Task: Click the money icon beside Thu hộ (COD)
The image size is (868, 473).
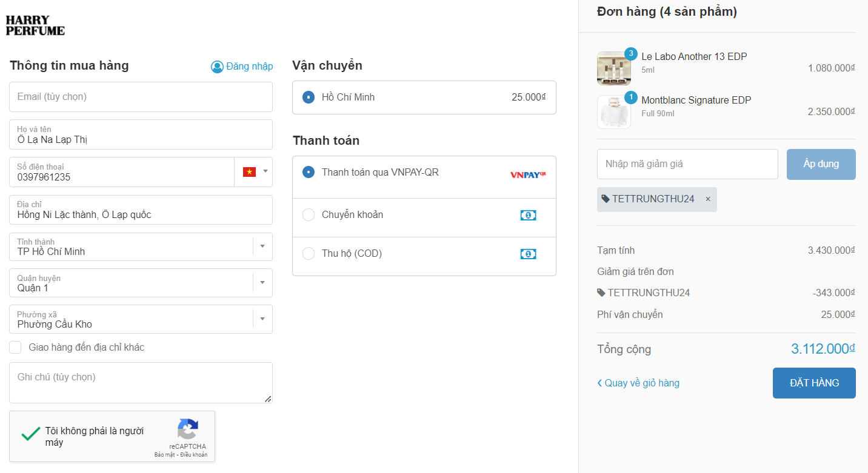Action: tap(528, 254)
